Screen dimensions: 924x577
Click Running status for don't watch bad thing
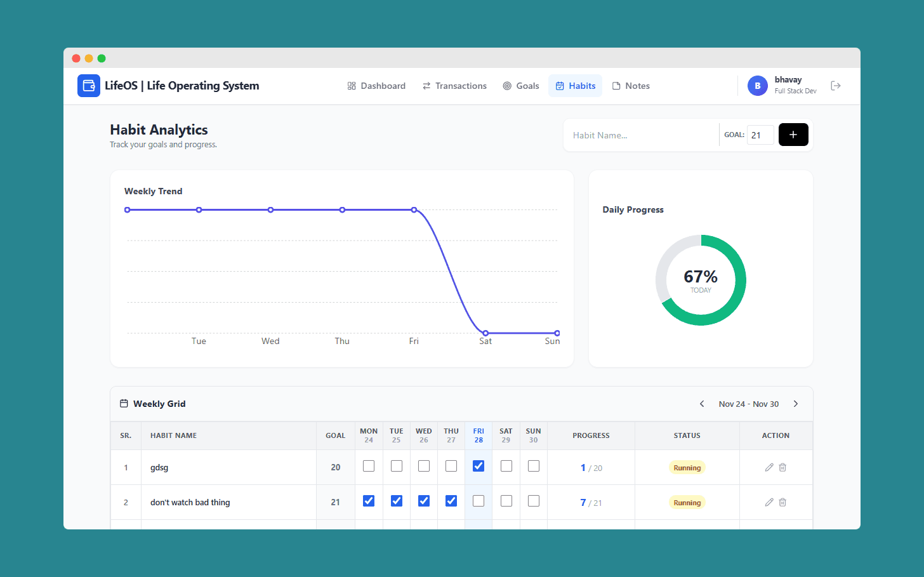[687, 503]
